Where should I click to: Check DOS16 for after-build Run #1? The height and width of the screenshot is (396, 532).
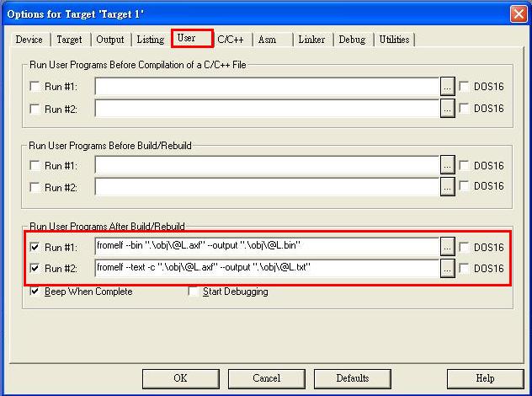pos(464,247)
